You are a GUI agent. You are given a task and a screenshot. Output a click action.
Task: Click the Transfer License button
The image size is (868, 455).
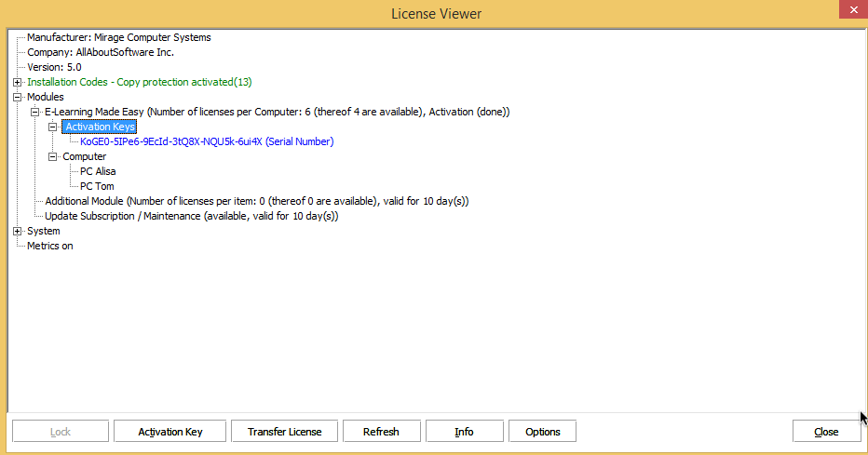click(x=285, y=432)
